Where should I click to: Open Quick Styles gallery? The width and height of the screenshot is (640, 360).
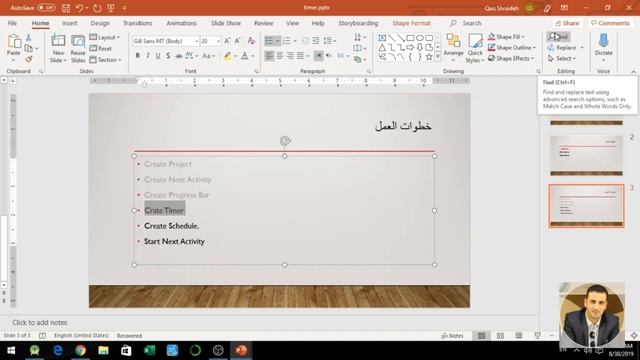pyautogui.click(x=475, y=48)
